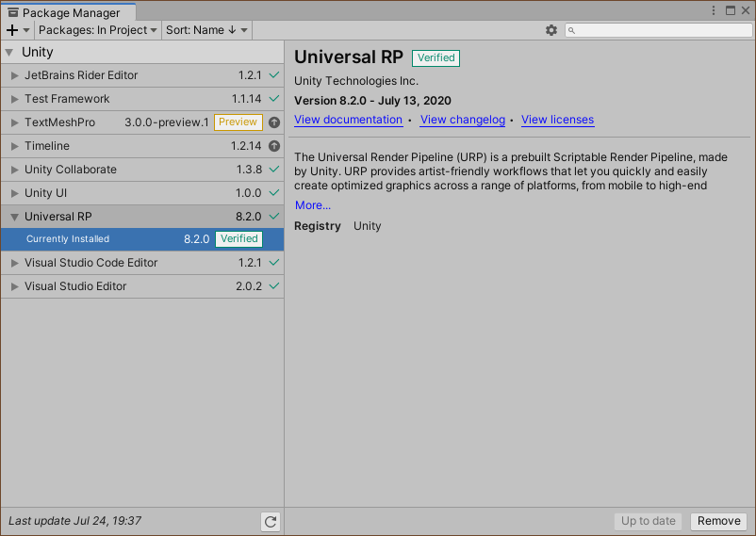Screen dimensions: 756x536
Task: Click the Version 8.2.0 - July 13, 2020 text
Action: tap(372, 101)
